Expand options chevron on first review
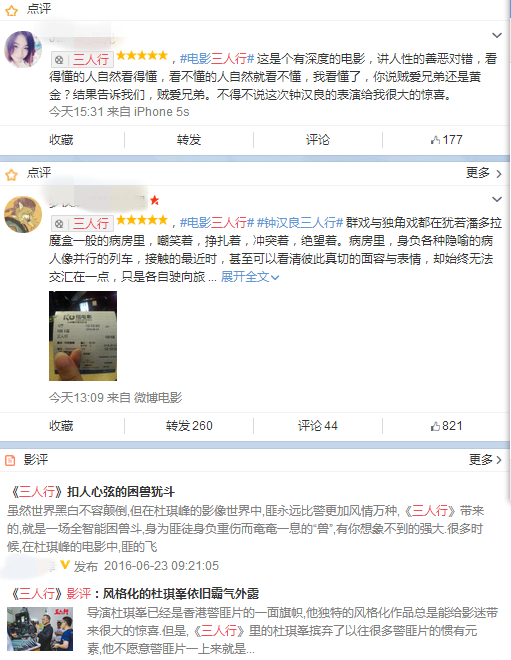 [x=497, y=35]
